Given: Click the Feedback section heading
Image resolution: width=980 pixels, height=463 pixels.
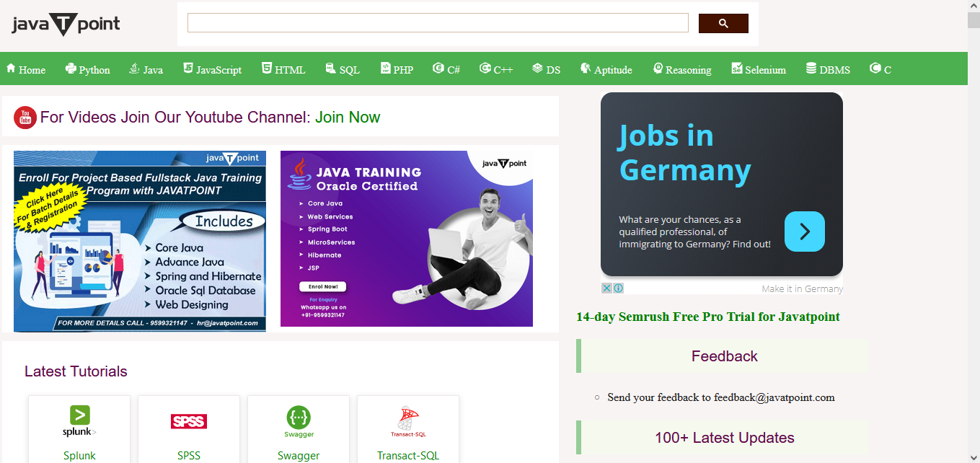Looking at the screenshot, I should [724, 356].
